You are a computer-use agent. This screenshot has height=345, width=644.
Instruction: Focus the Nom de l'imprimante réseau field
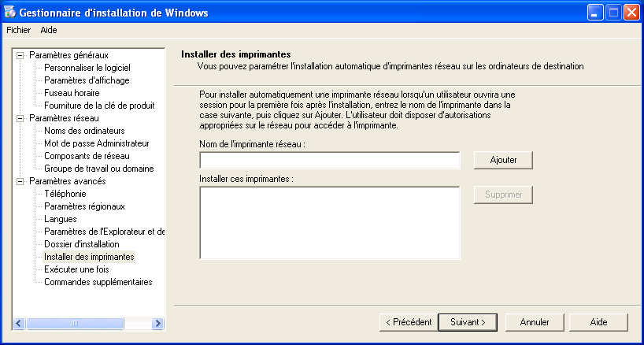(x=330, y=160)
